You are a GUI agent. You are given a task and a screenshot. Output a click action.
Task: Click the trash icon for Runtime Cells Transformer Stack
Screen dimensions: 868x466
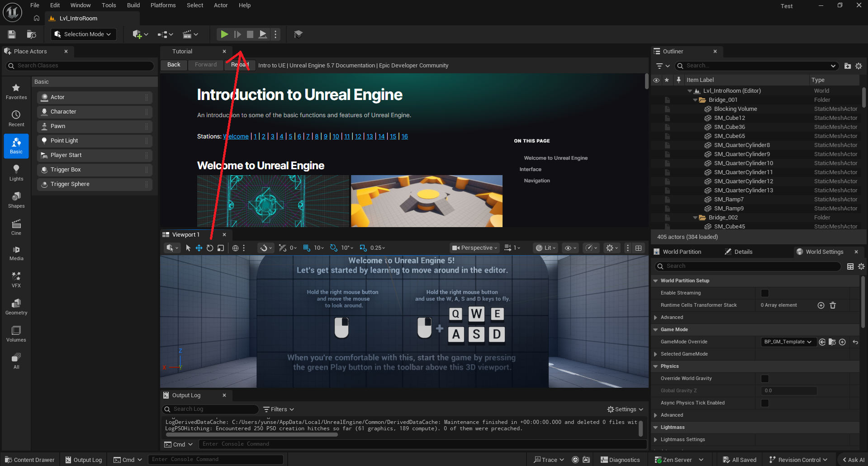coord(833,305)
